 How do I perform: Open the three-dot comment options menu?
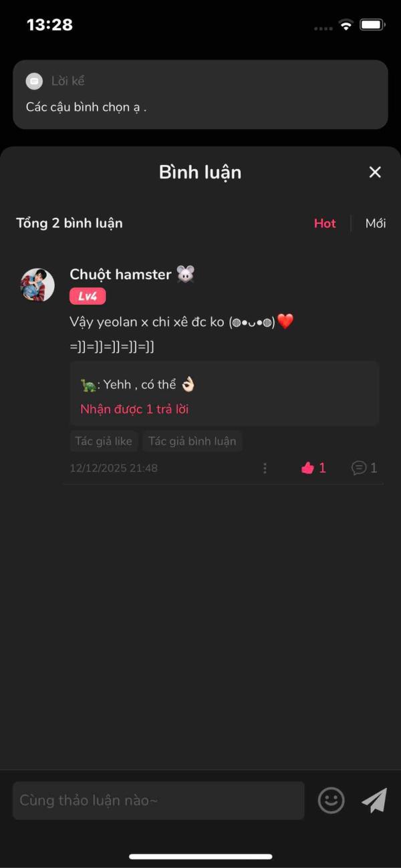pyautogui.click(x=265, y=468)
